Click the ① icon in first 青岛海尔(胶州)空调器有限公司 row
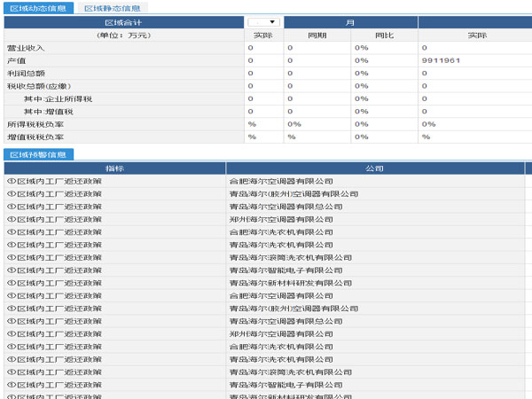The image size is (532, 399). 12,194
